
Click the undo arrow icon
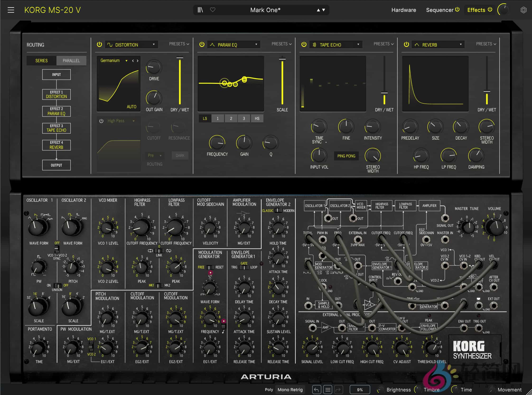(316, 390)
